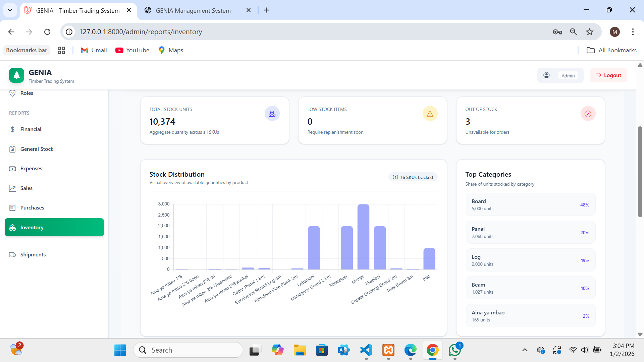
Task: Open the Financial report section
Action: pyautogui.click(x=12, y=129)
